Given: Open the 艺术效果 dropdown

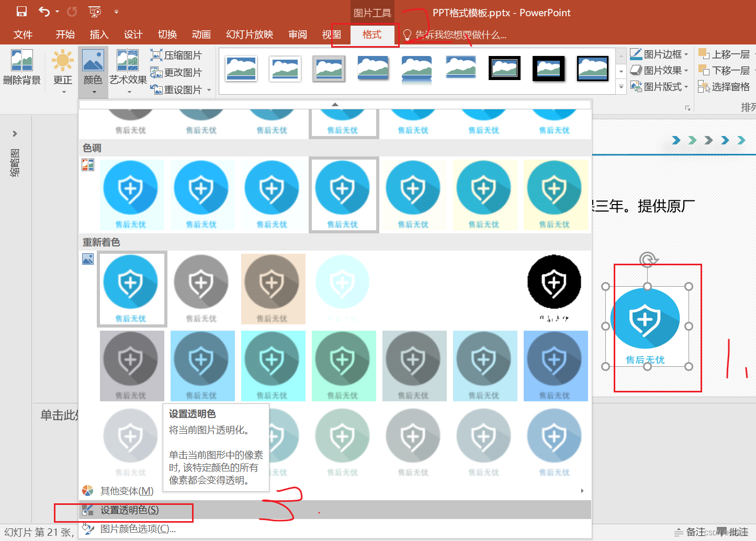Looking at the screenshot, I should tap(128, 71).
